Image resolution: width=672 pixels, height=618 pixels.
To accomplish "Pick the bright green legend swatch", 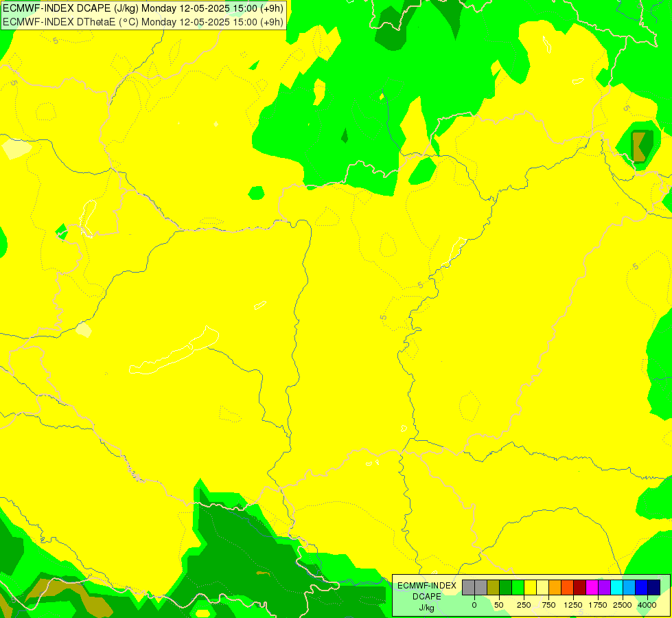I will [518, 588].
